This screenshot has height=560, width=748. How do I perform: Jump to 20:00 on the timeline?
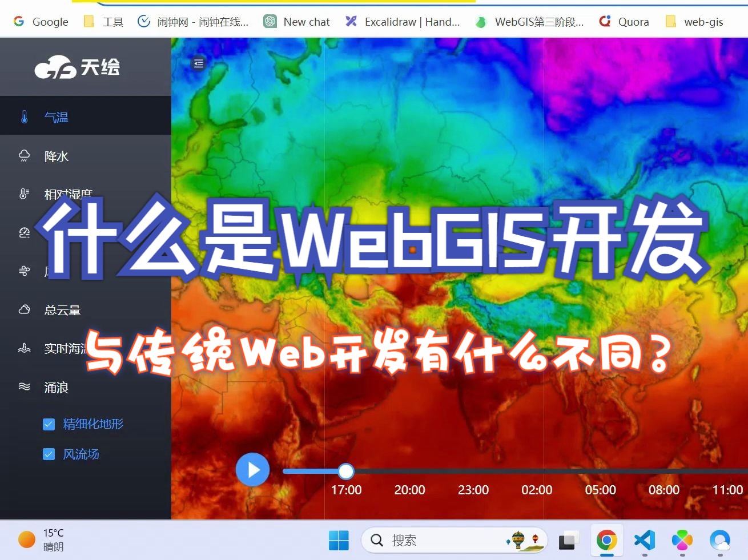coord(409,490)
